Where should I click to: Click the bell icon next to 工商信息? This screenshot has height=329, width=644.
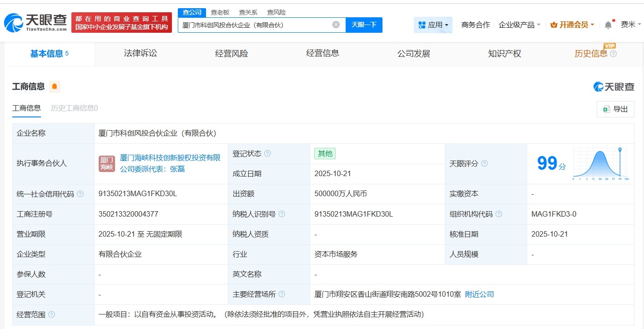click(x=53, y=86)
